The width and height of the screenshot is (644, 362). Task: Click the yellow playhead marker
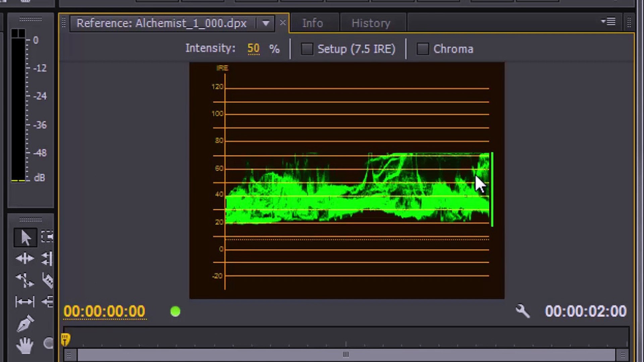point(65,339)
